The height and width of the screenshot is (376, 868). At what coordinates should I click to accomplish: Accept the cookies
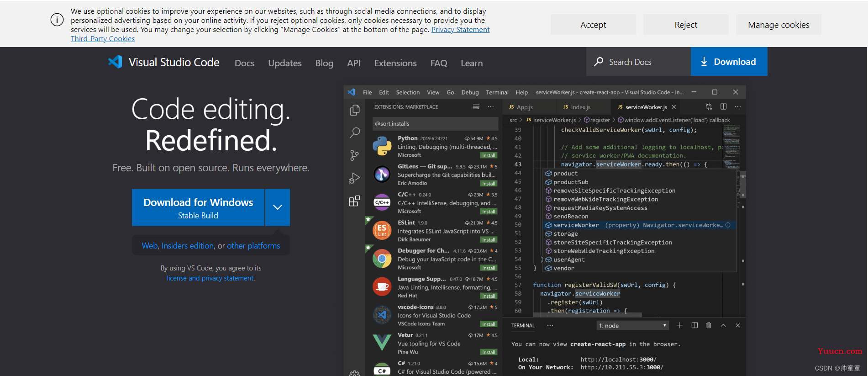tap(593, 25)
